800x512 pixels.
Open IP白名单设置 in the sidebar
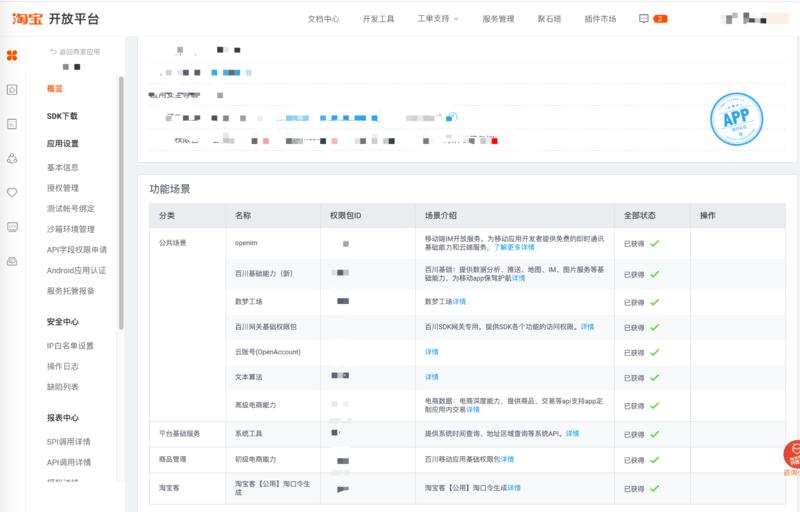click(x=70, y=346)
